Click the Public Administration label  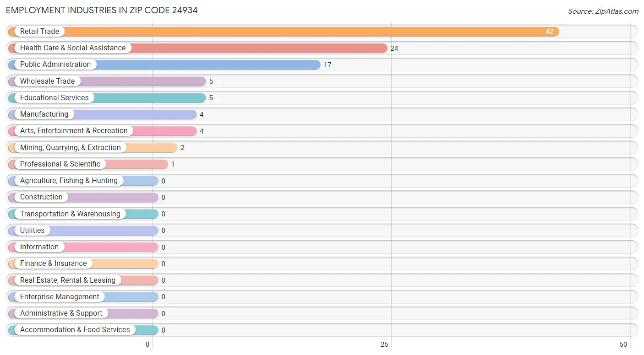(x=55, y=65)
